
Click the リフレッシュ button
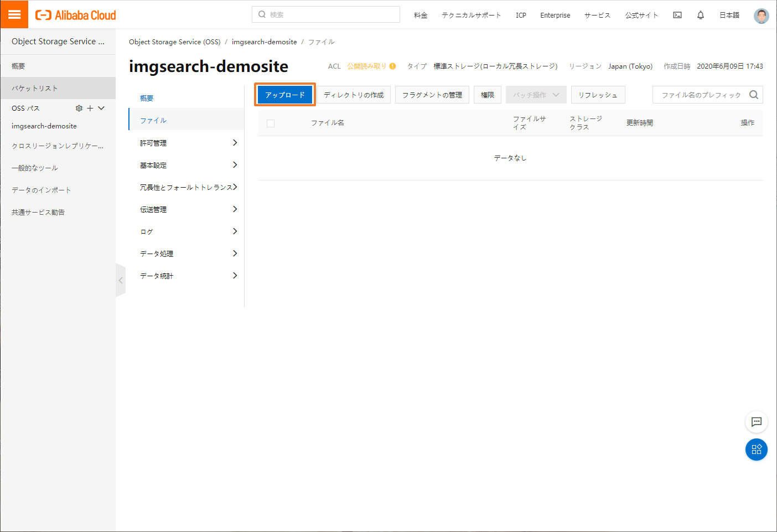click(x=598, y=95)
